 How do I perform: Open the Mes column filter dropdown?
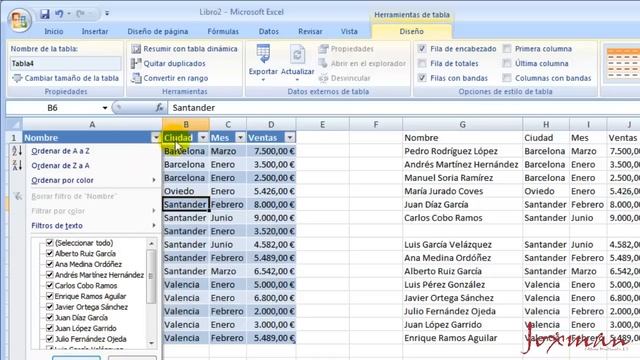pos(240,138)
